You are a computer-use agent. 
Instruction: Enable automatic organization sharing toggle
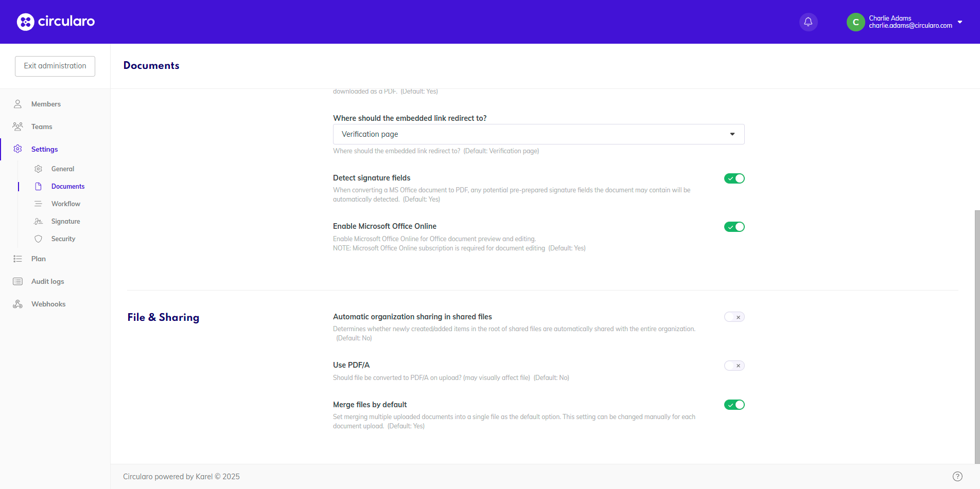pos(734,317)
